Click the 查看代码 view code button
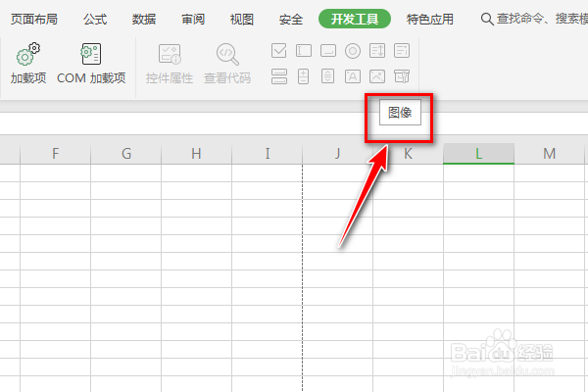 (x=227, y=64)
